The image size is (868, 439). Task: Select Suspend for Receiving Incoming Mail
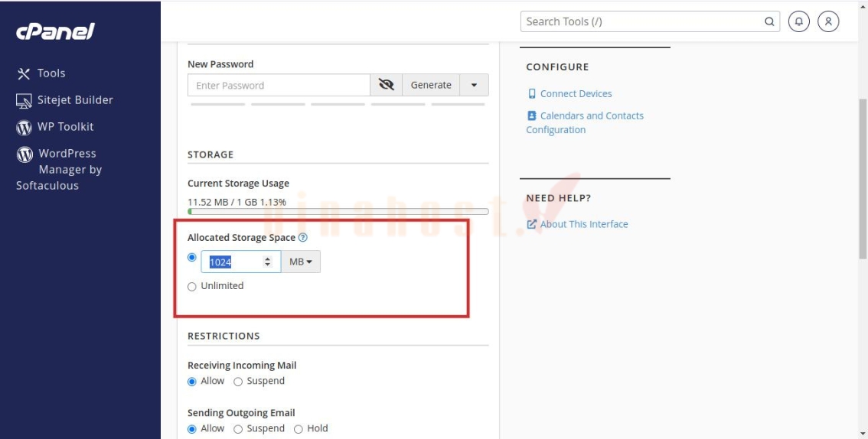coord(238,382)
